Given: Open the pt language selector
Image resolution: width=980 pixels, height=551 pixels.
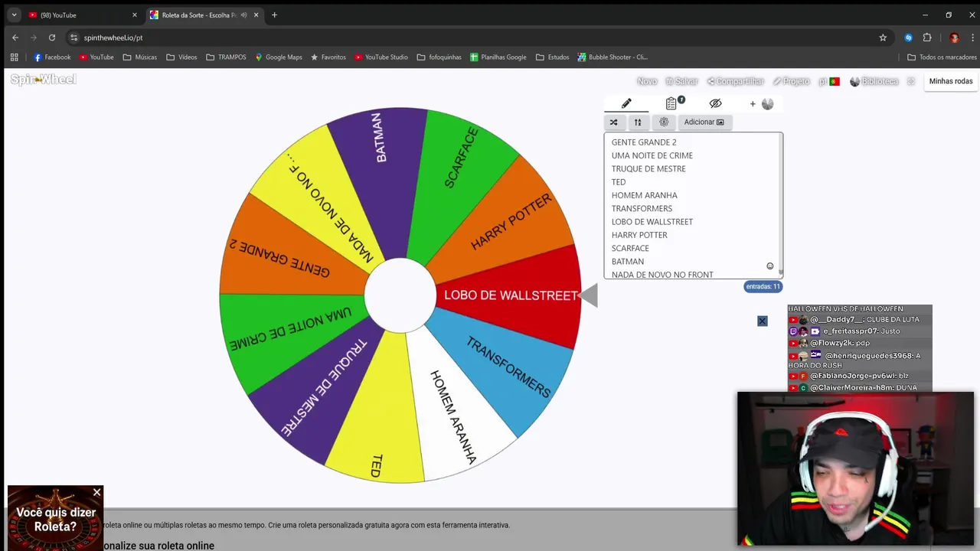Looking at the screenshot, I should click(829, 81).
